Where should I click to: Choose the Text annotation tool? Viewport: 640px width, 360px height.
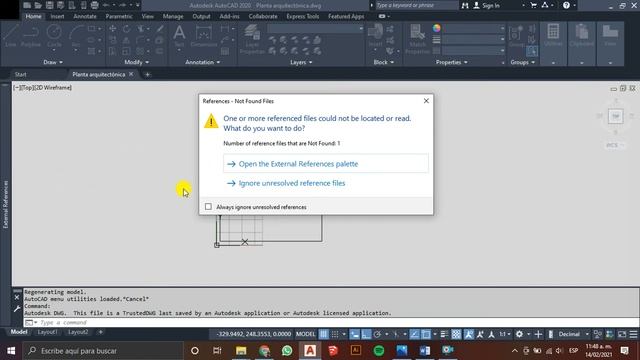pyautogui.click(x=179, y=35)
